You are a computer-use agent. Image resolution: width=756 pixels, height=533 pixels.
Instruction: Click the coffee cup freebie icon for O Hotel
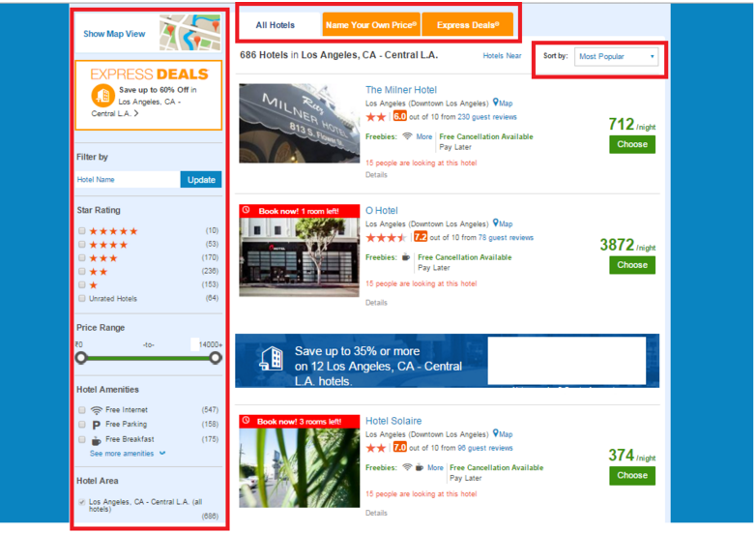[406, 257]
